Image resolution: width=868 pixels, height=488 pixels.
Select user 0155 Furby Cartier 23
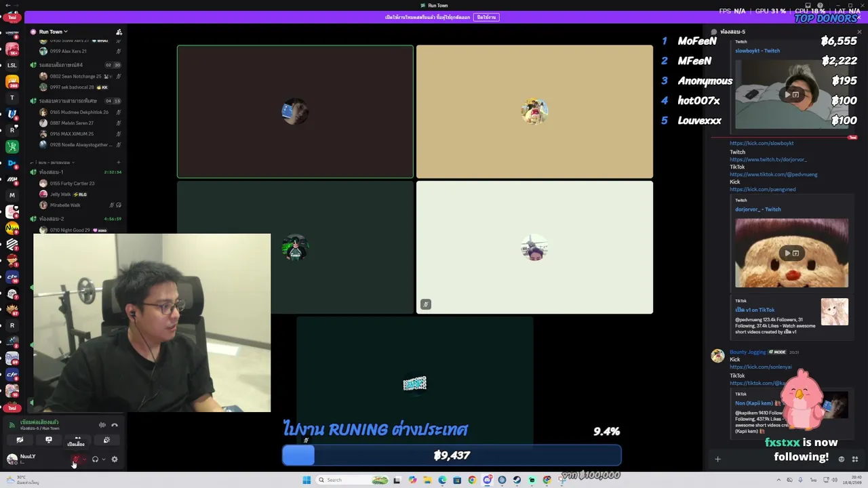pyautogui.click(x=72, y=184)
